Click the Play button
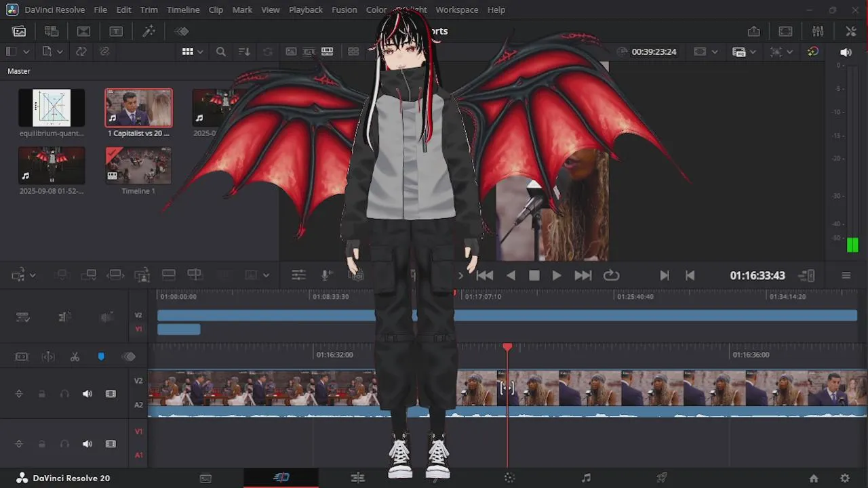This screenshot has width=868, height=488. point(557,275)
